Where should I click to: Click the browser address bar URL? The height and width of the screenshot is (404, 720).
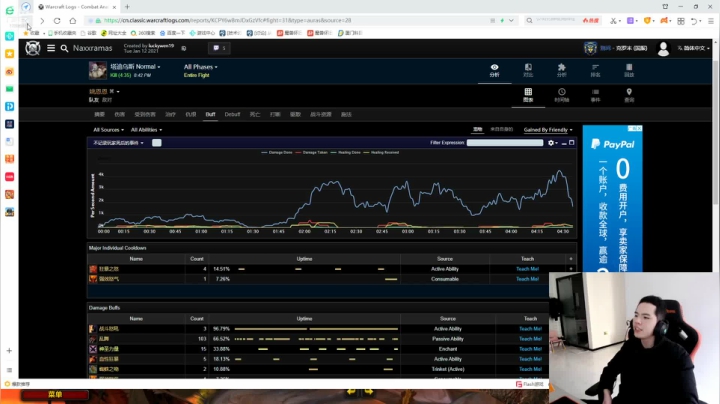[x=227, y=21]
